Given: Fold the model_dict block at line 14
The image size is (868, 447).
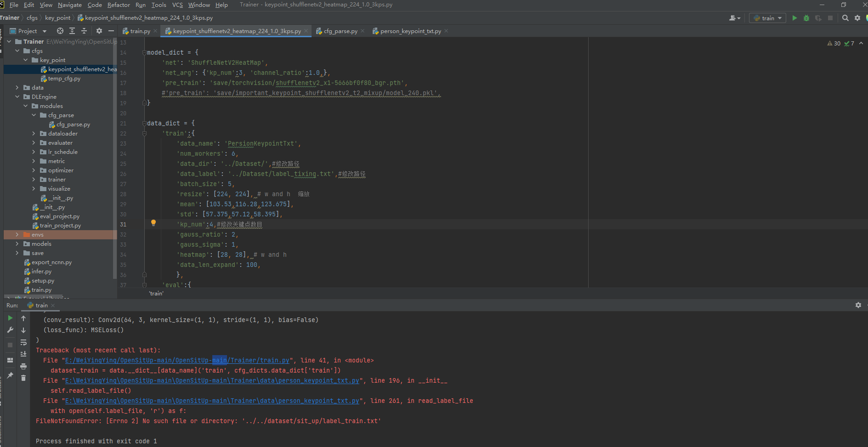Looking at the screenshot, I should (144, 52).
